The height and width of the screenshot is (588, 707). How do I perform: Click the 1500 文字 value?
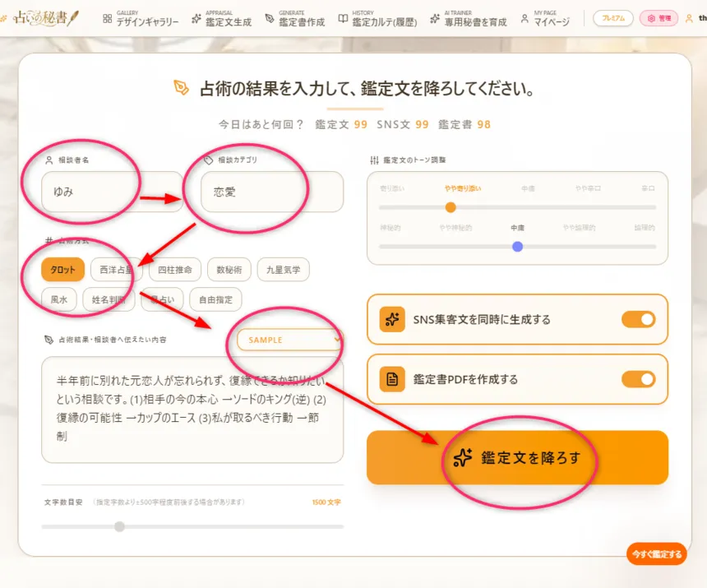pos(326,502)
